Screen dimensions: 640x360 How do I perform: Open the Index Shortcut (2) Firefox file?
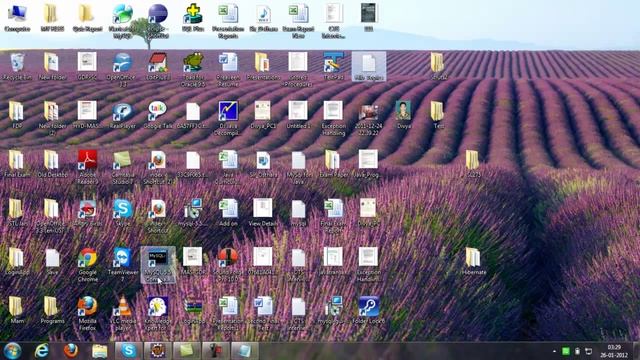click(x=158, y=167)
